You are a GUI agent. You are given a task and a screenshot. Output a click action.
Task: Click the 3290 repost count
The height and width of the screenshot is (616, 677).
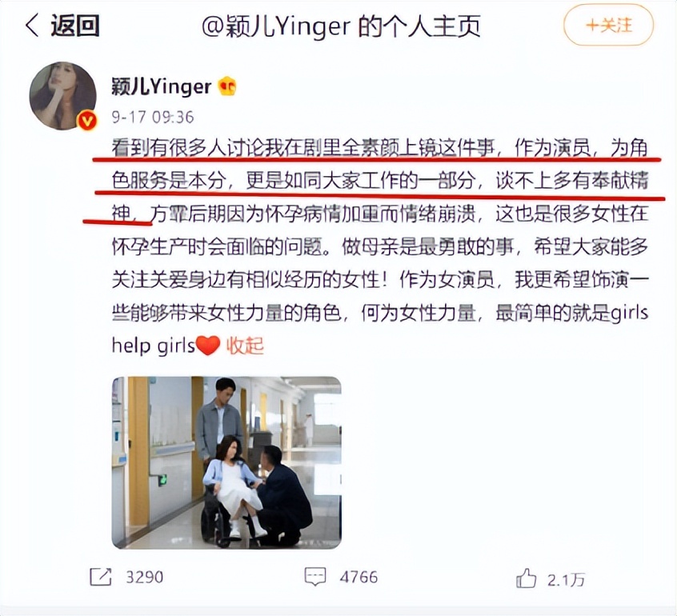(x=144, y=577)
